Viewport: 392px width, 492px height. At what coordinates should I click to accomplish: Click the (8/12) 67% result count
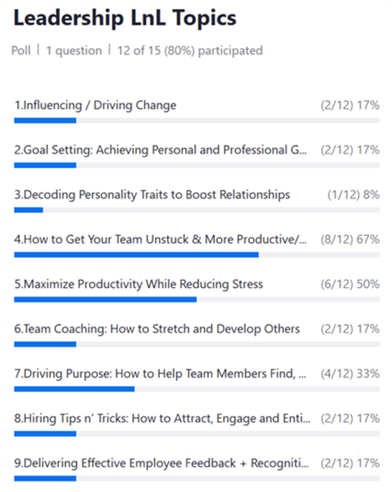tap(350, 239)
